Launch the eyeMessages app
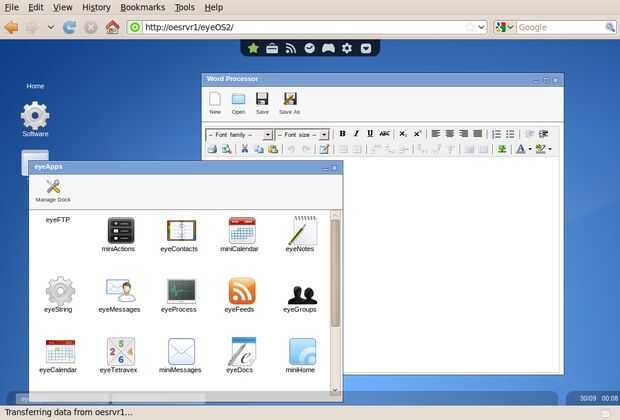This screenshot has height=420, width=620. (x=120, y=295)
